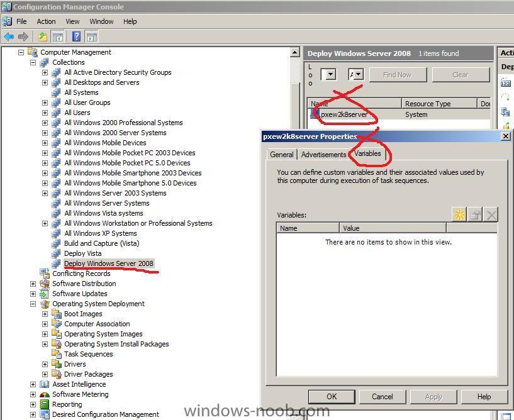Expand All Desktops and Servers collection
Image resolution: width=514 pixels, height=420 pixels.
(45, 82)
